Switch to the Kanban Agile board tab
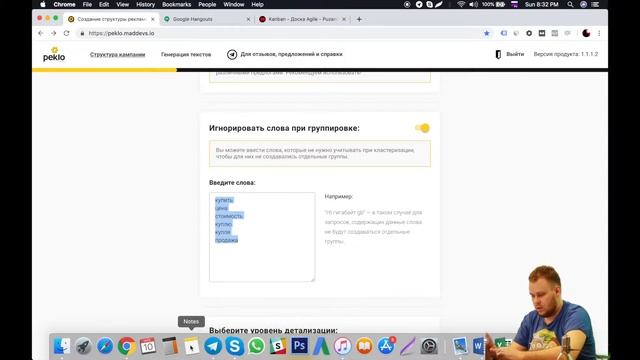This screenshot has height=360, width=640. point(302,19)
